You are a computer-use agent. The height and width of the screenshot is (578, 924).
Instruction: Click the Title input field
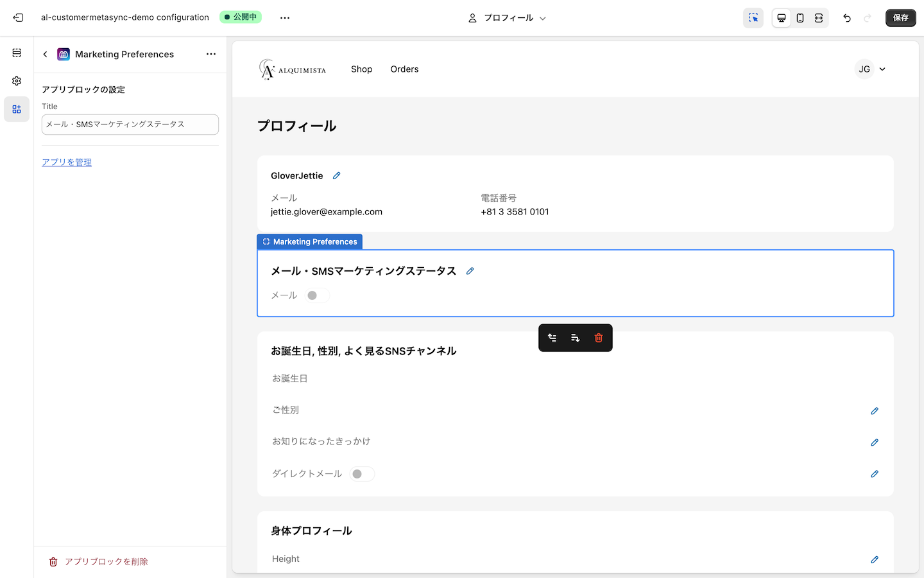tap(130, 125)
